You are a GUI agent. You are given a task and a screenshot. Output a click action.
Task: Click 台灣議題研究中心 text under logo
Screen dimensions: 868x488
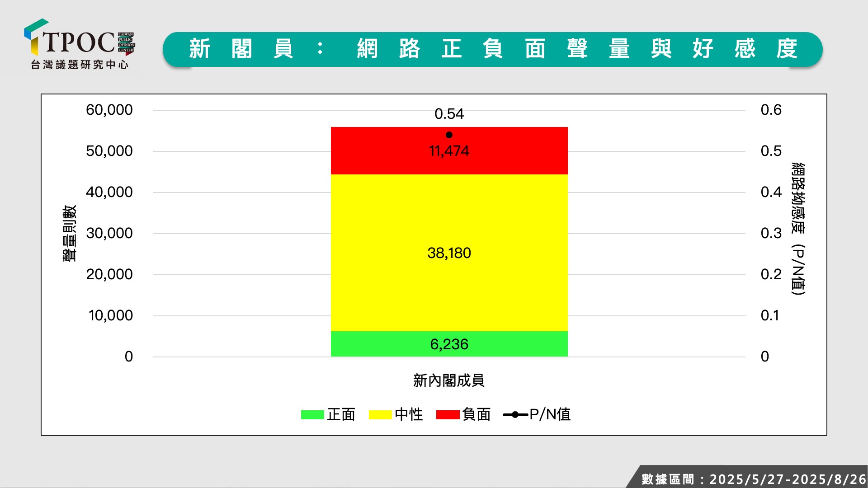(x=80, y=65)
